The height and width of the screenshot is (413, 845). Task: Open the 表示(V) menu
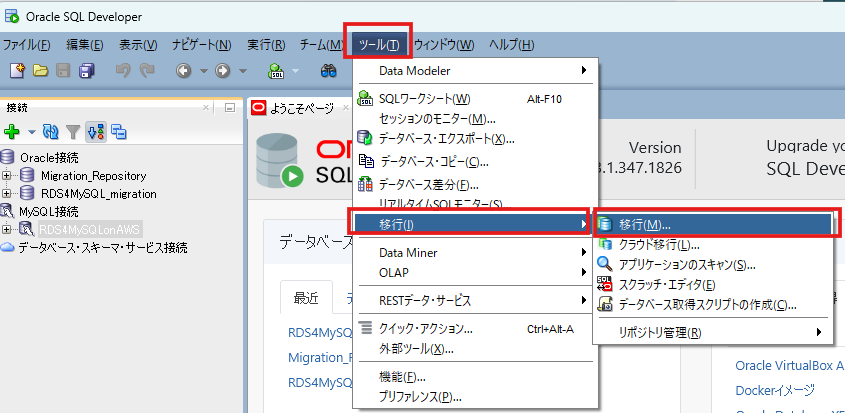click(138, 45)
